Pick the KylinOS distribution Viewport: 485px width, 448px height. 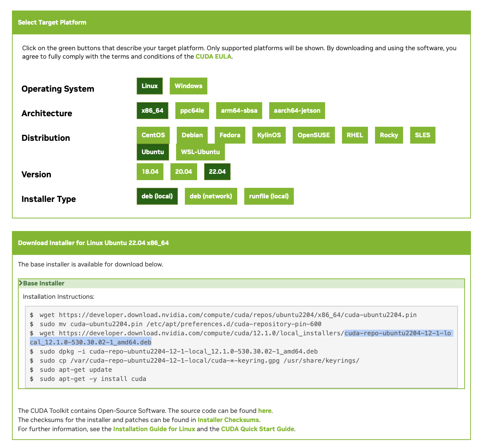[269, 135]
